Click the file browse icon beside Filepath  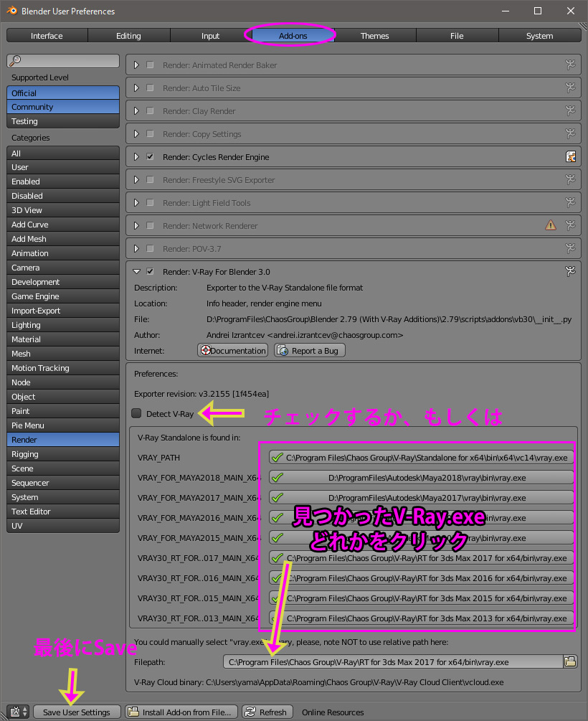(x=569, y=661)
